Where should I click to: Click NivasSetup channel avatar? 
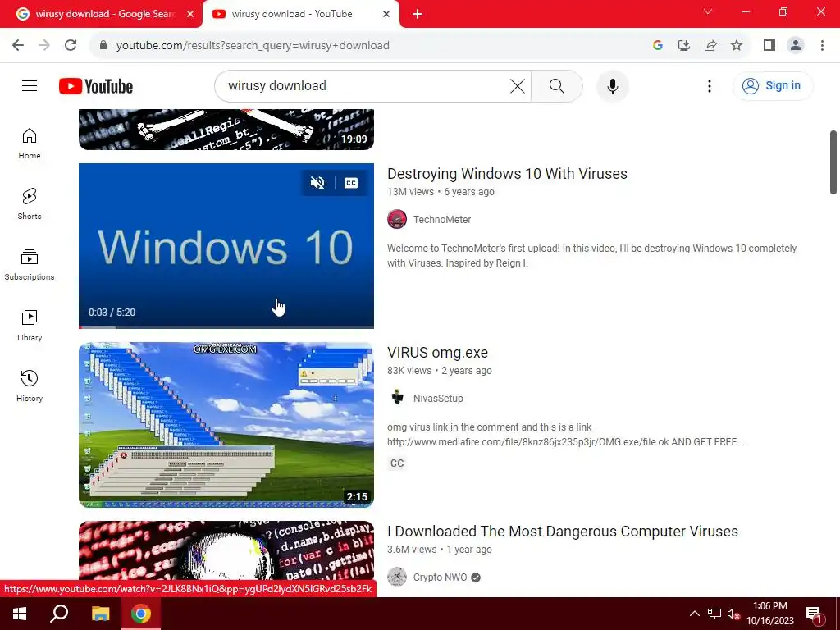click(397, 398)
